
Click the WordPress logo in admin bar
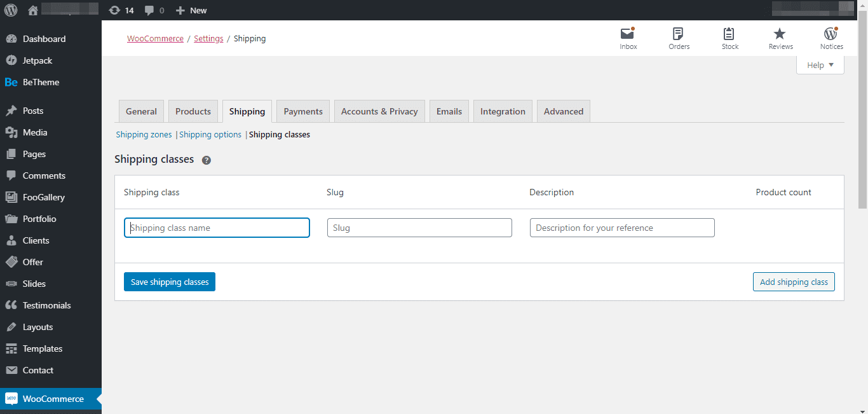[11, 10]
